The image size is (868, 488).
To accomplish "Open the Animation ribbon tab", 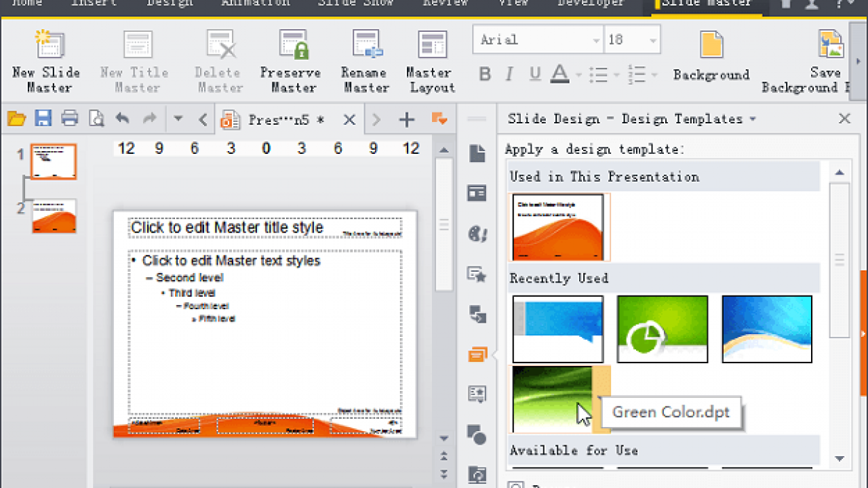I will tap(256, 3).
